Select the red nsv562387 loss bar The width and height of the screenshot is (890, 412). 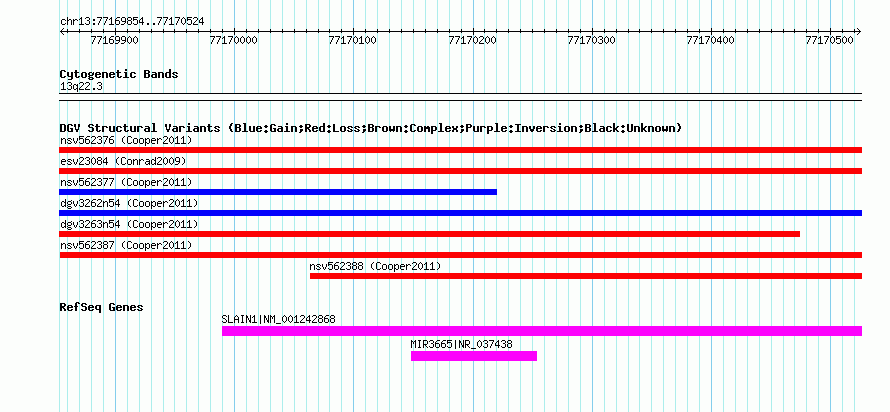pyautogui.click(x=460, y=255)
